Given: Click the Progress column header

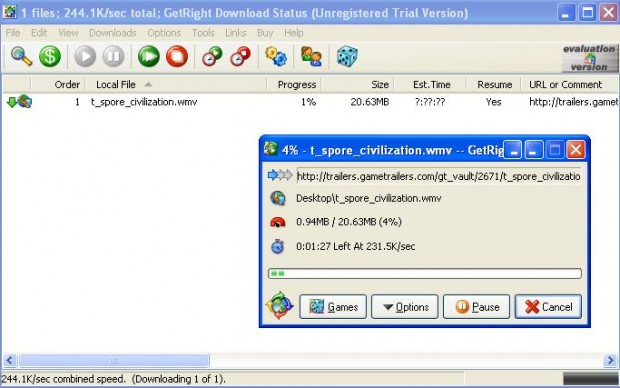Looking at the screenshot, I should pyautogui.click(x=293, y=84).
